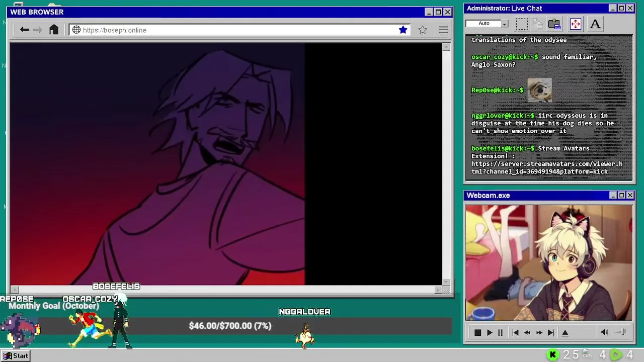Go forward in the web browser
This screenshot has height=362, width=644.
38,30
